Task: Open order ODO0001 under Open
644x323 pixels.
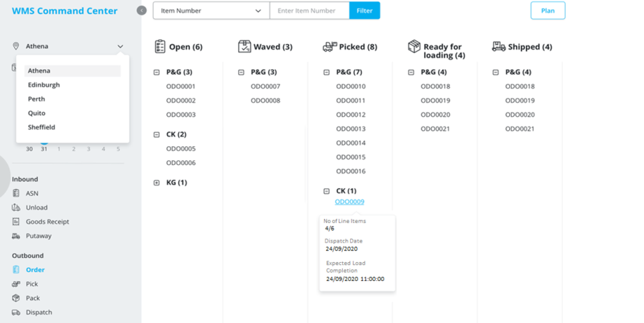Action: click(180, 86)
